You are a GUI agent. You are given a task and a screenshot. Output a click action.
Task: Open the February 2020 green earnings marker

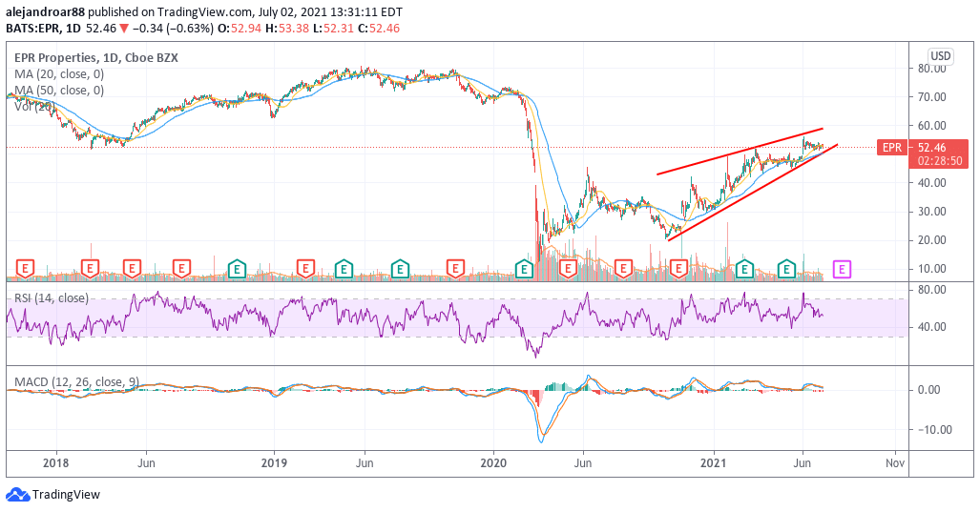[x=524, y=270]
